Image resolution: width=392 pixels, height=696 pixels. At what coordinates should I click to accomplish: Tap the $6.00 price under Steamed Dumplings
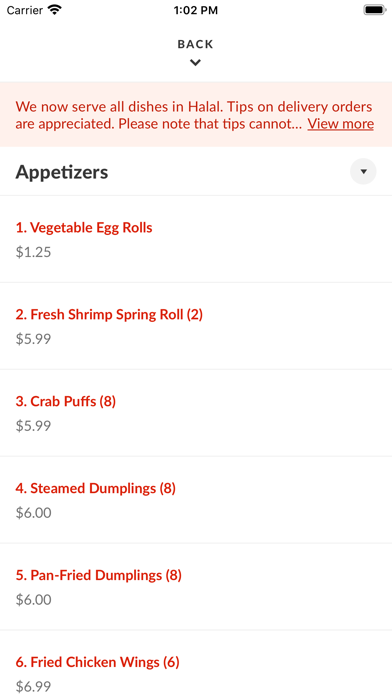[x=33, y=513]
